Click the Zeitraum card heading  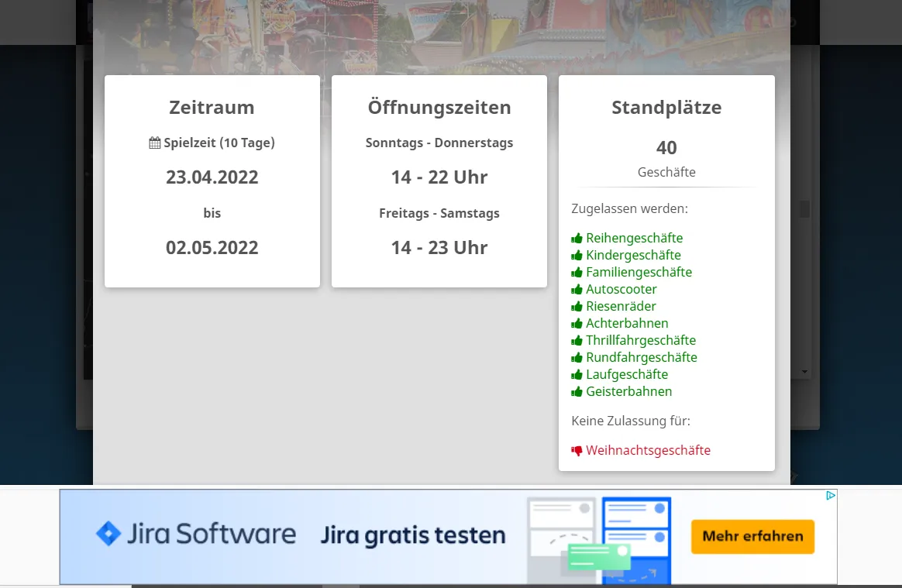[212, 108]
